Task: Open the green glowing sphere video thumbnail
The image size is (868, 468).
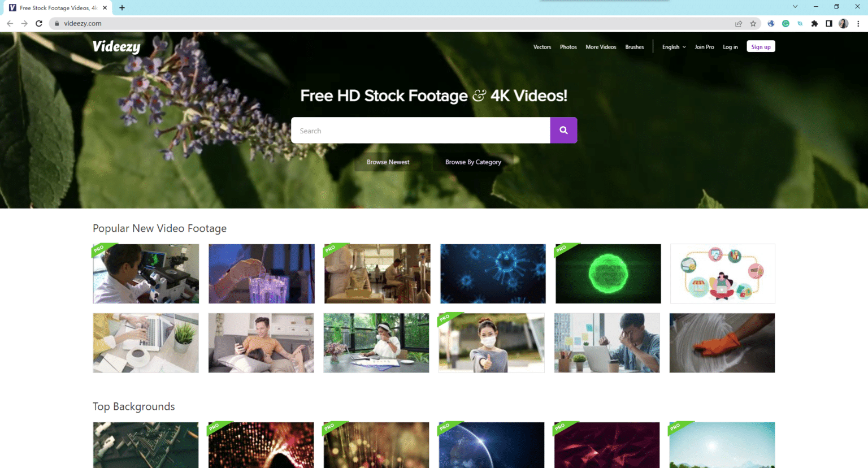Action: (608, 274)
